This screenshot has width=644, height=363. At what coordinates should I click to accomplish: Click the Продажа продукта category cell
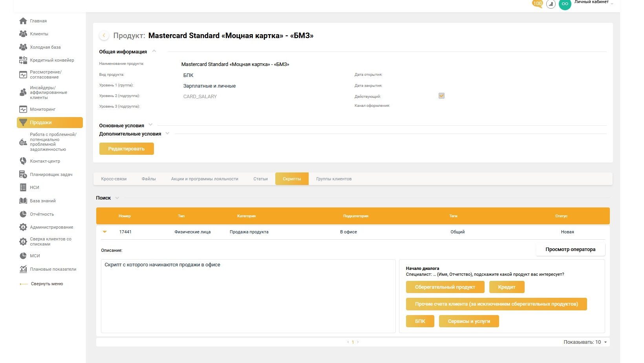(249, 232)
